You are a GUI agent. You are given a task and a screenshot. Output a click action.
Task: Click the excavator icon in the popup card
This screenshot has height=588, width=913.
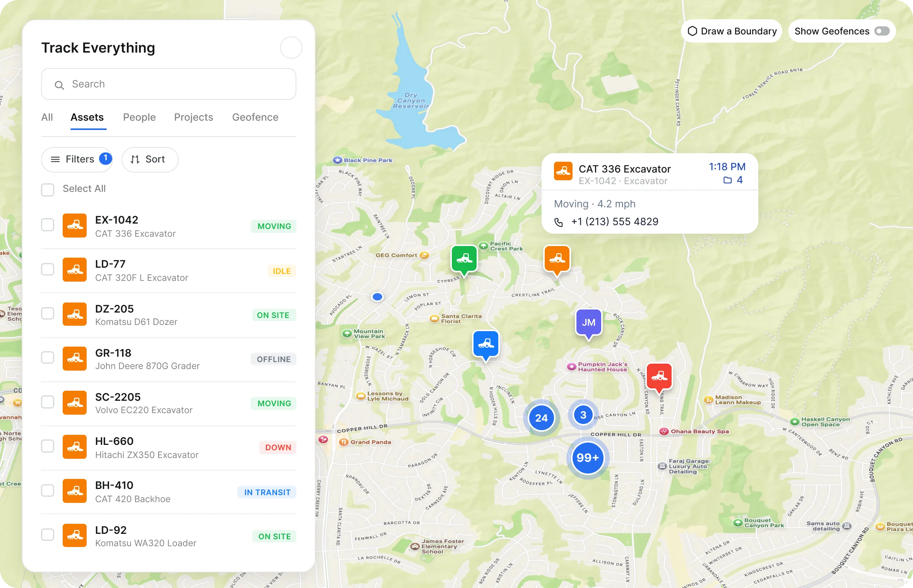pyautogui.click(x=563, y=171)
